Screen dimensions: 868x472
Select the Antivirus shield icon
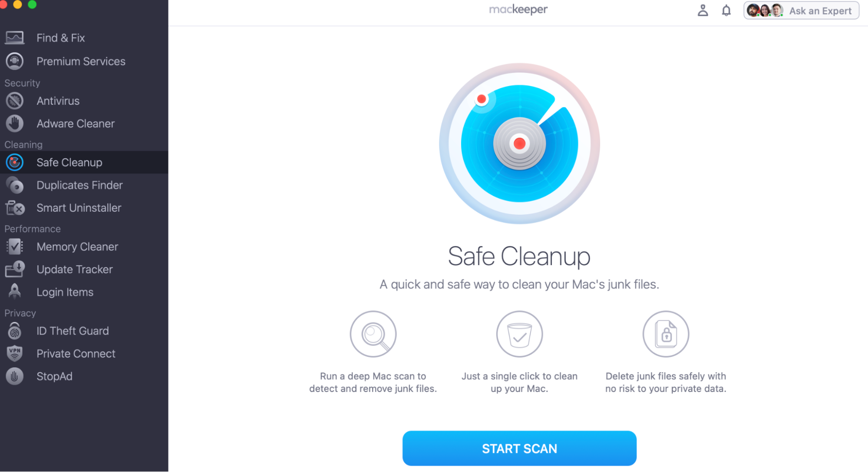click(x=15, y=101)
